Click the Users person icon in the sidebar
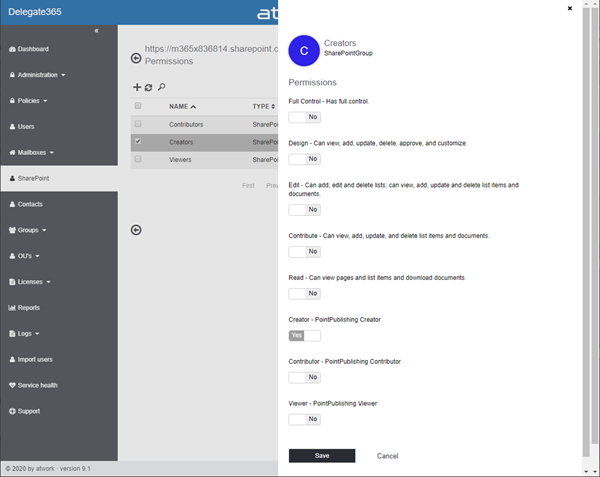Viewport: 600px width, 477px height. coord(12,127)
